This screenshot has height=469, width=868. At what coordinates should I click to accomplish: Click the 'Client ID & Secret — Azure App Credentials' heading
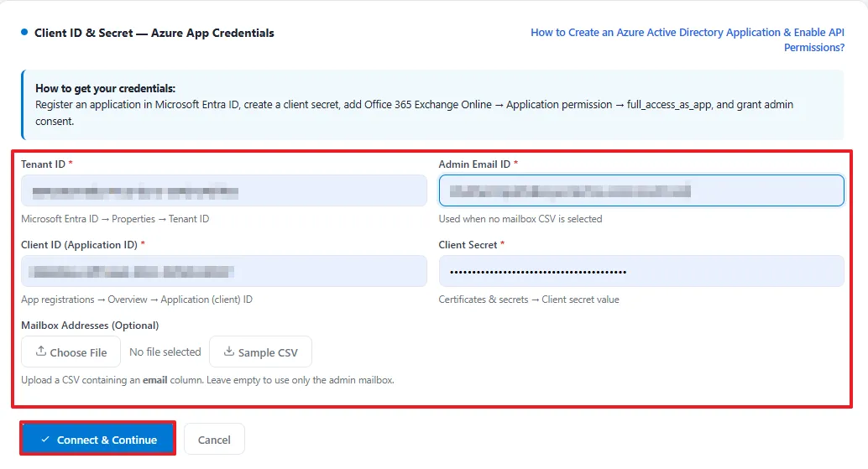154,33
